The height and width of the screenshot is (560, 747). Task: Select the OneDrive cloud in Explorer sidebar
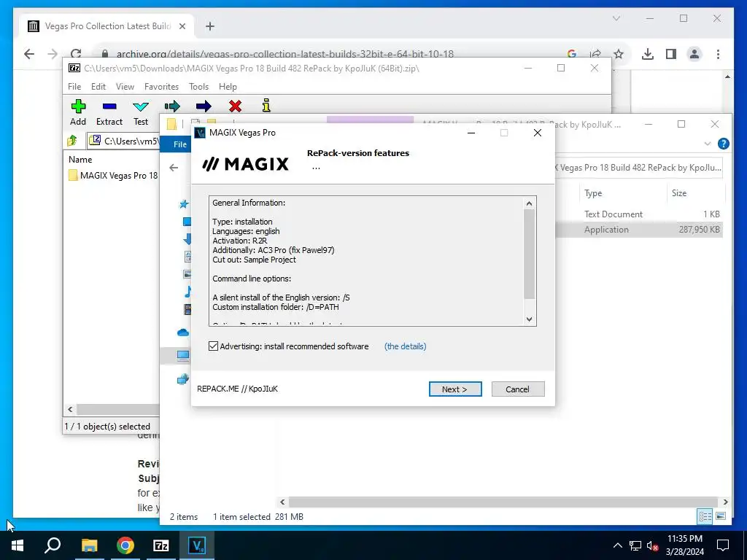click(183, 332)
